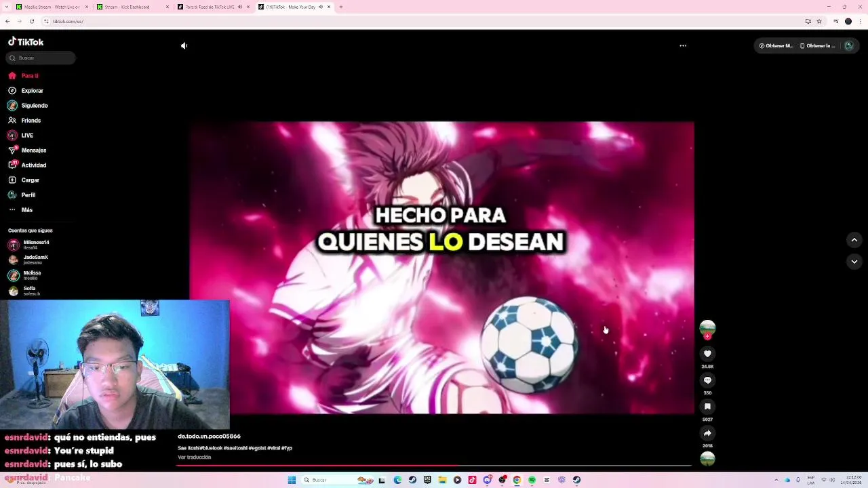This screenshot has height=488, width=868.
Task: Open Mensajes in the sidebar
Action: (27, 150)
